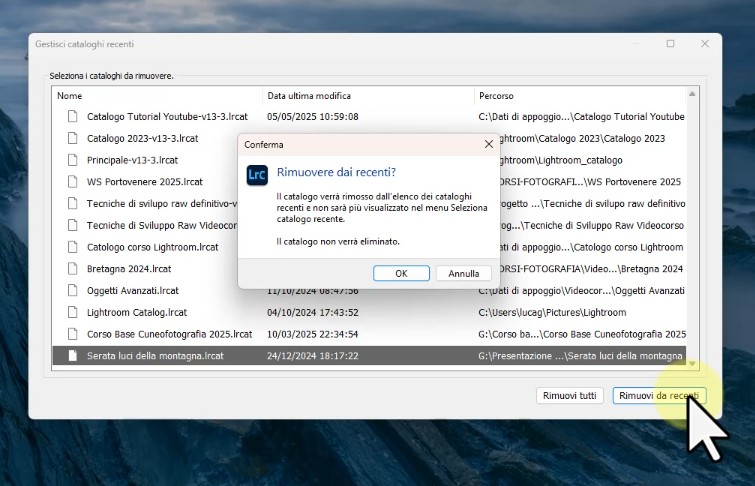Select the row name Catalogo Tutorial Youtube-v13-3.lrcat
The width and height of the screenshot is (755, 486).
coord(167,117)
